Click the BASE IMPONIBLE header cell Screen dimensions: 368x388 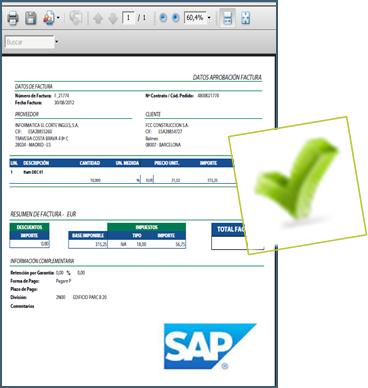point(88,236)
